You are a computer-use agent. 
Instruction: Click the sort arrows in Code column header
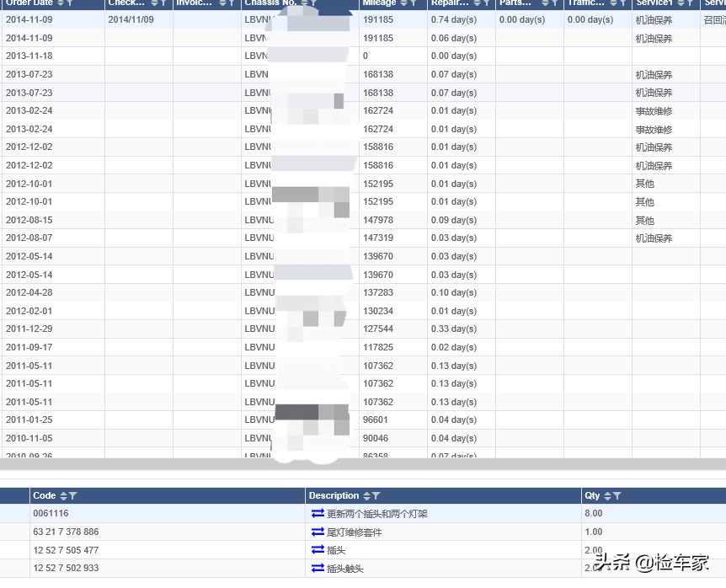click(x=63, y=496)
